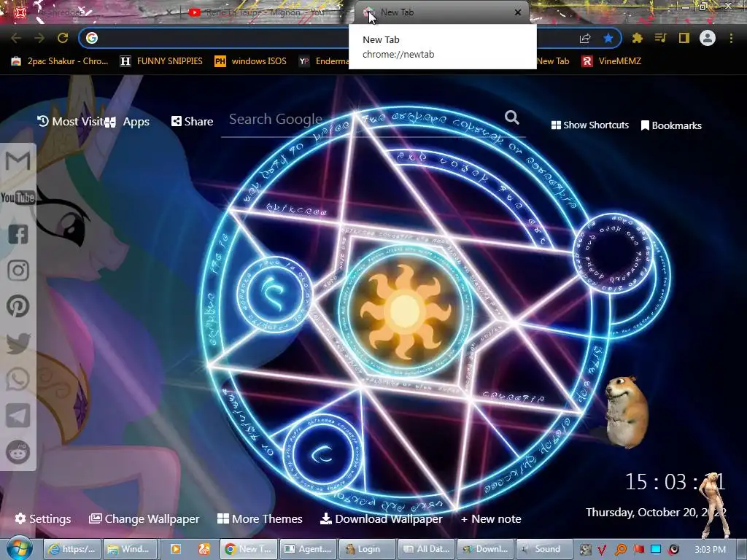The image size is (747, 560).
Task: Open the Chrome profile avatar
Action: point(708,38)
